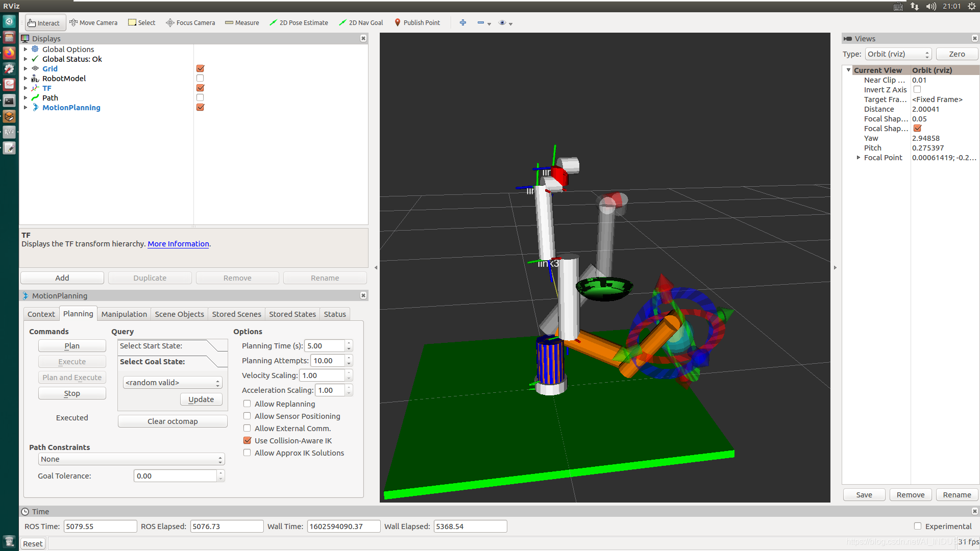Open the random valid goal state dropdown
980x551 pixels.
173,383
